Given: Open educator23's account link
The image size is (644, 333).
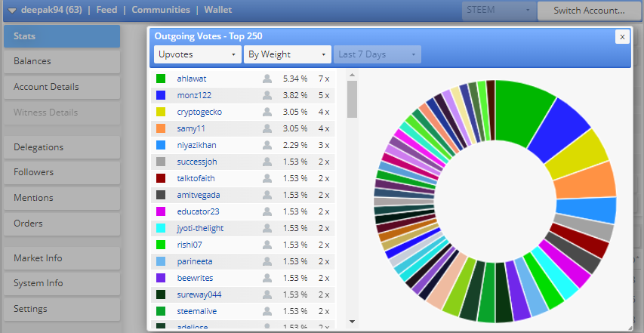Looking at the screenshot, I should click(x=198, y=211).
